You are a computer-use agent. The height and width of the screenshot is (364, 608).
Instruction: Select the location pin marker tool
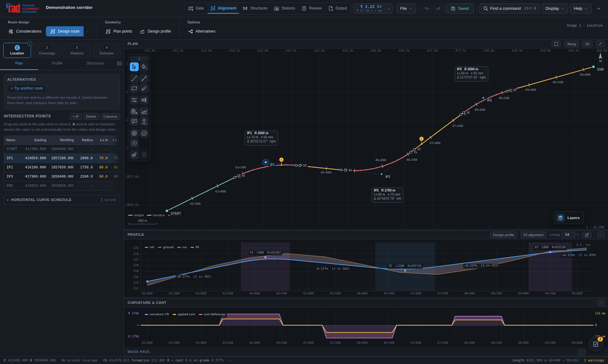coord(144,121)
